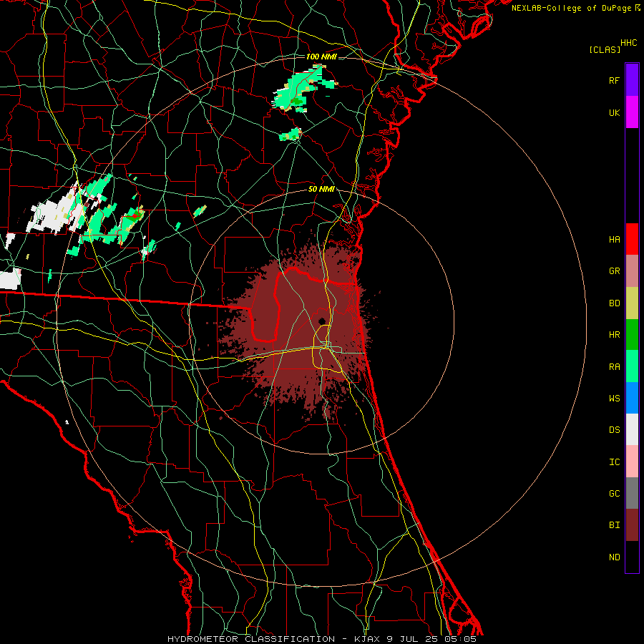Click the IC legend label

(x=614, y=462)
